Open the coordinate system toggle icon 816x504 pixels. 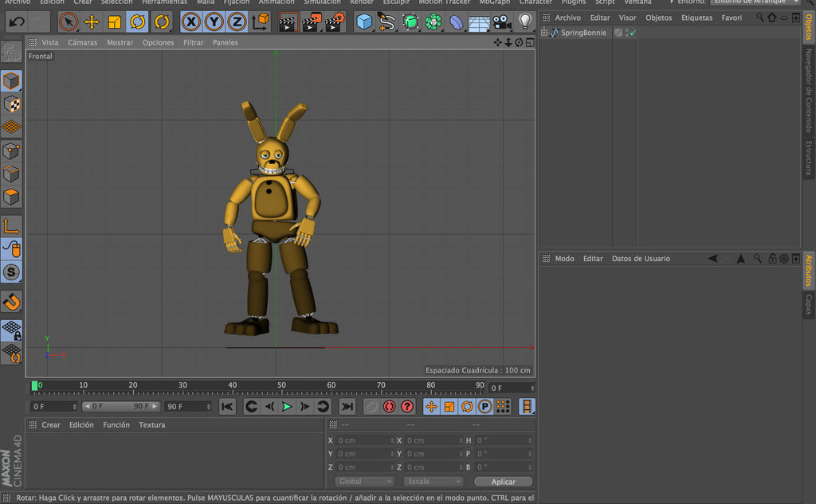(261, 21)
